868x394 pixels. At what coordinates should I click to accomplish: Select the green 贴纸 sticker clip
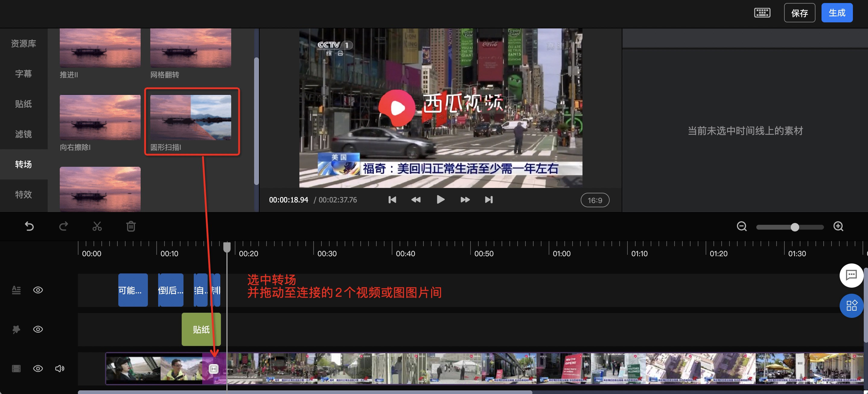click(x=201, y=329)
